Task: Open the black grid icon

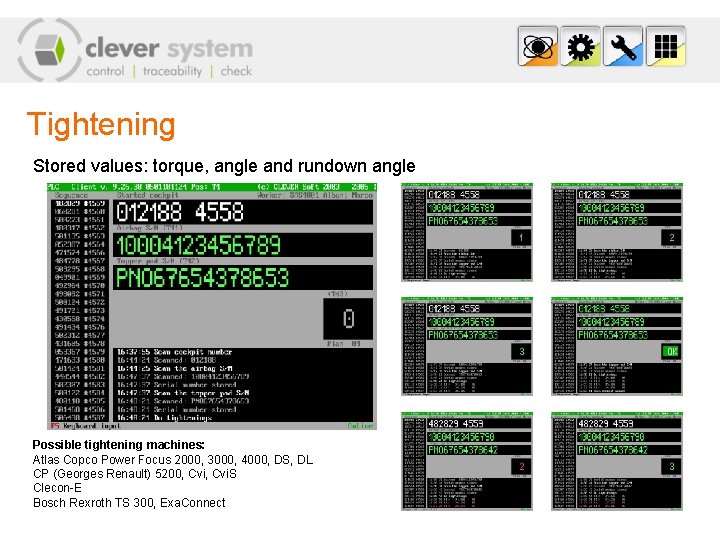Action: point(666,46)
